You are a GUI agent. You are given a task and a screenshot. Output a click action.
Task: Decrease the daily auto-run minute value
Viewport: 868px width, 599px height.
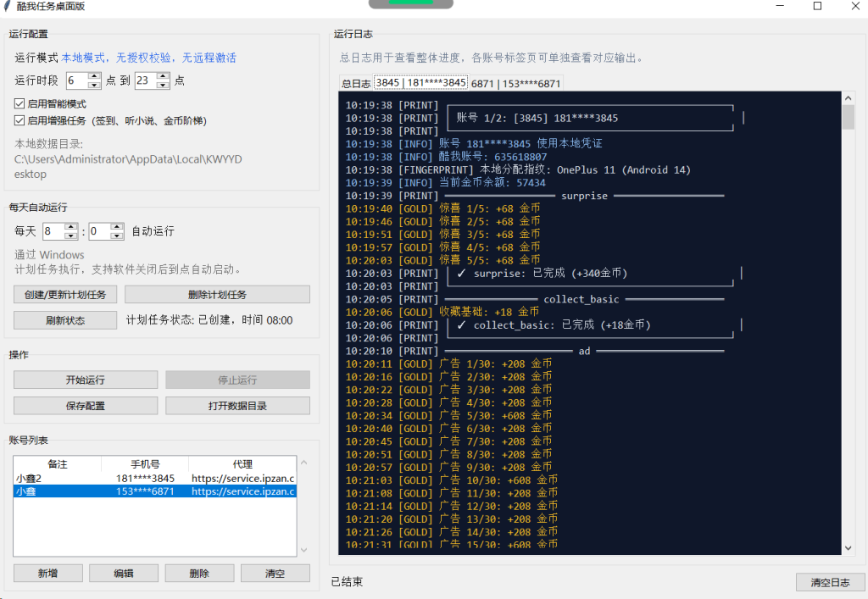tap(117, 235)
